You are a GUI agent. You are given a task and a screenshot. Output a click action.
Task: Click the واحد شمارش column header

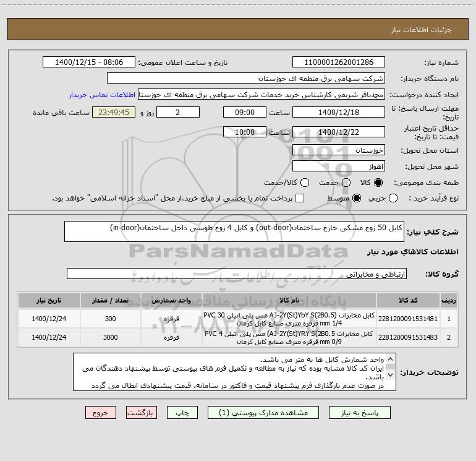tap(171, 300)
